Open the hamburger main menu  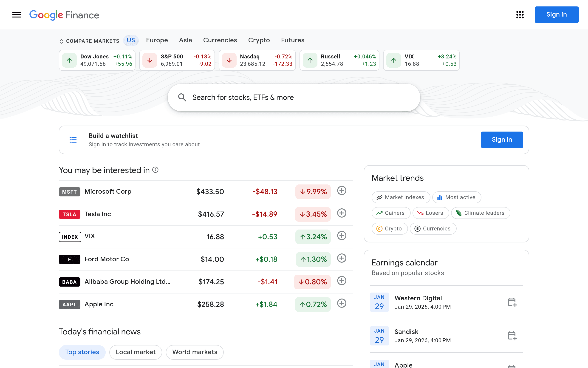click(x=17, y=15)
